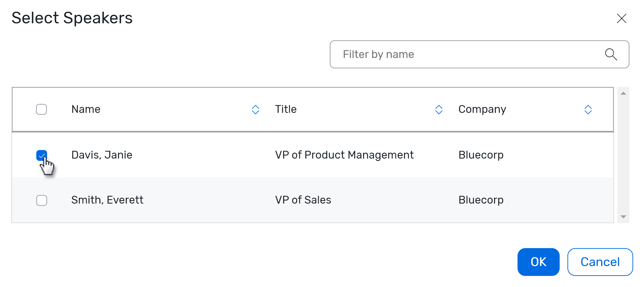The height and width of the screenshot is (287, 644).
Task: Sort by Name column arrows
Action: coord(255,110)
